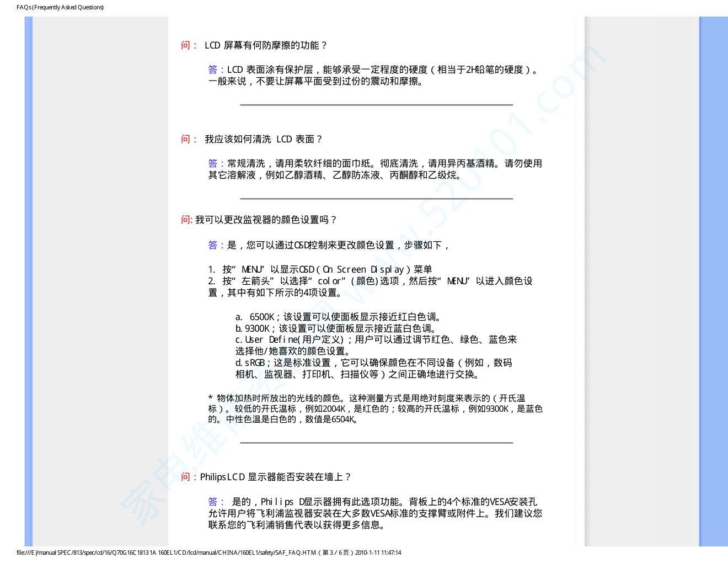
Task: Click the line '允许用户将飞利浦监视器安装在大多数VESA标准'
Action: [x=375, y=513]
